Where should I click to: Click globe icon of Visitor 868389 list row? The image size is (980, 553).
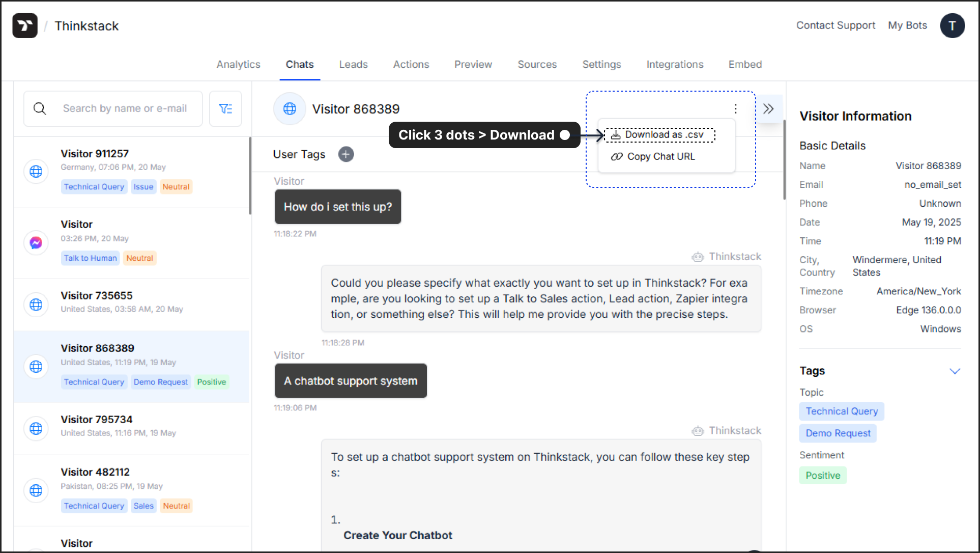[36, 366]
